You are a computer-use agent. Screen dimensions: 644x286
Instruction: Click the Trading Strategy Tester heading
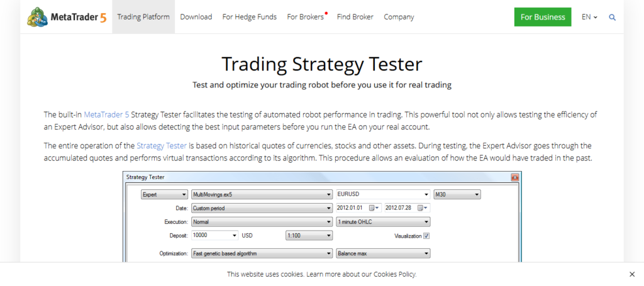pyautogui.click(x=321, y=64)
